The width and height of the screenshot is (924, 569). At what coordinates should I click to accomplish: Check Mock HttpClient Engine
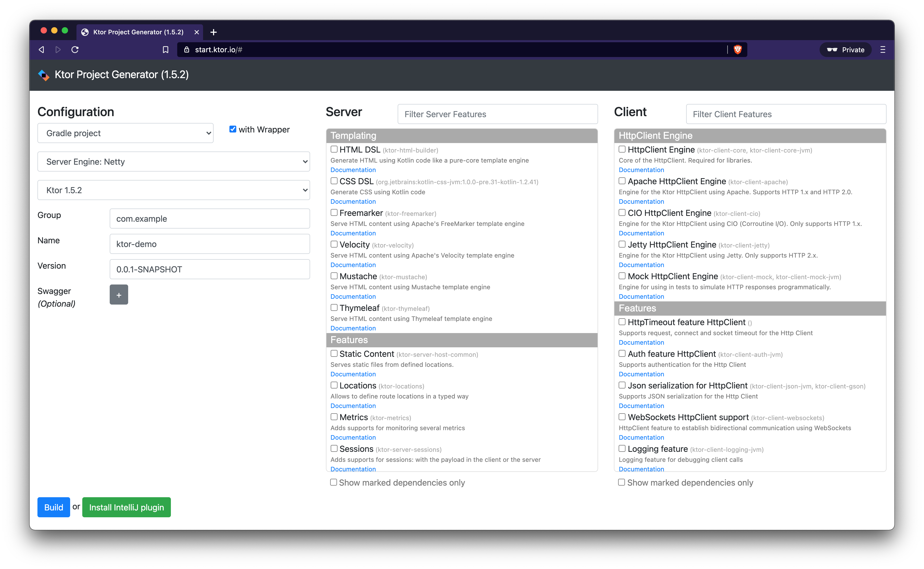coord(622,276)
